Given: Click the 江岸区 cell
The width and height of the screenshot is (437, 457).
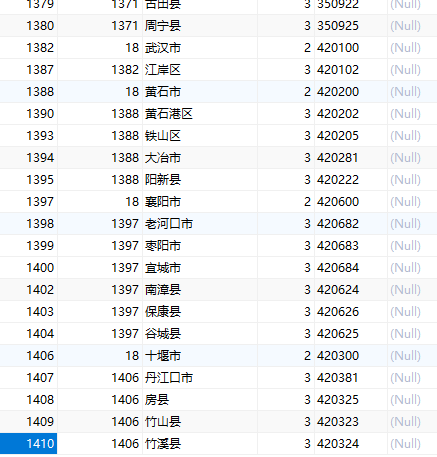Looking at the screenshot, I should click(x=200, y=70).
